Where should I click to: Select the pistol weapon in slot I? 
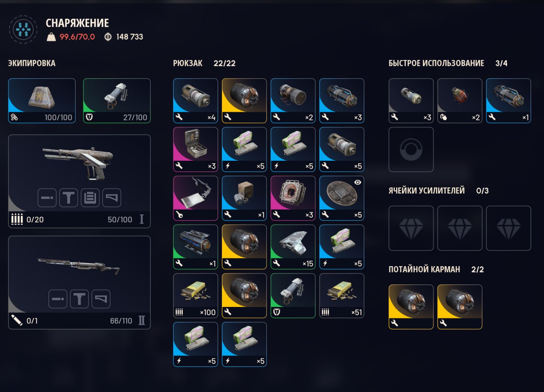point(79,181)
